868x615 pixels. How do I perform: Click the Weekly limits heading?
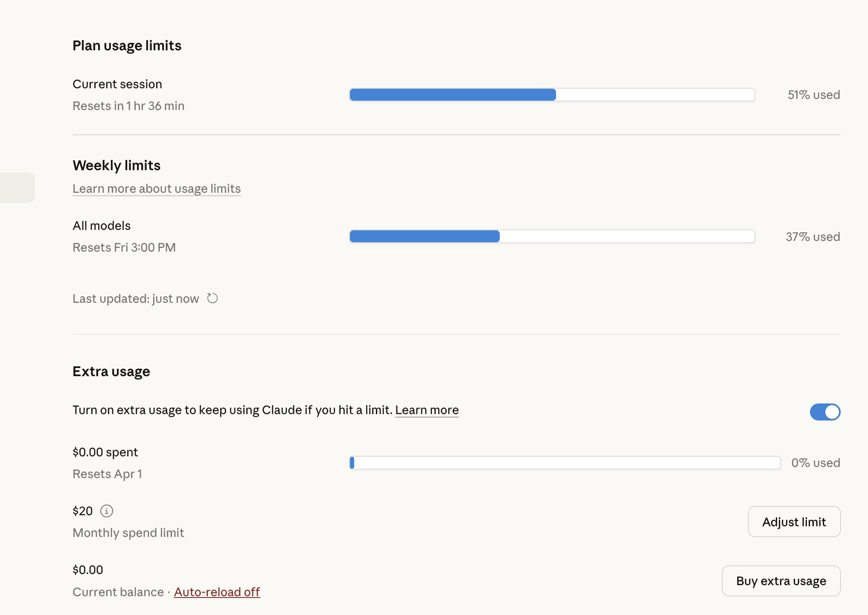[x=117, y=165]
